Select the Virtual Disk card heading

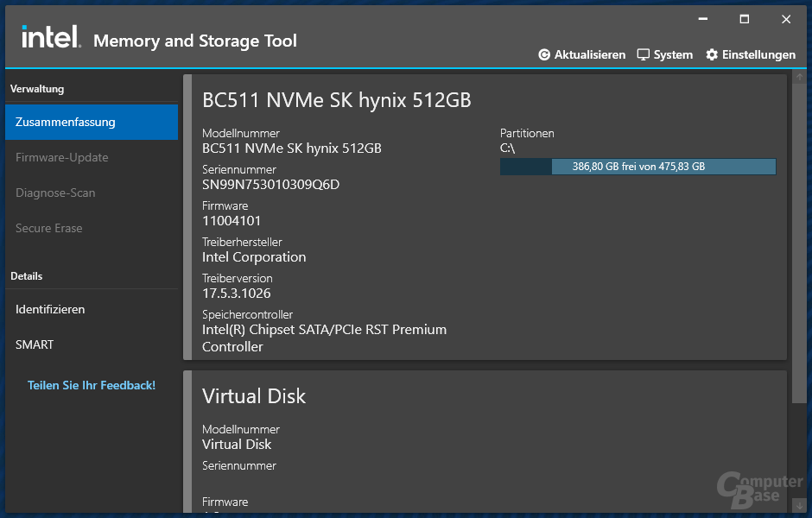254,396
